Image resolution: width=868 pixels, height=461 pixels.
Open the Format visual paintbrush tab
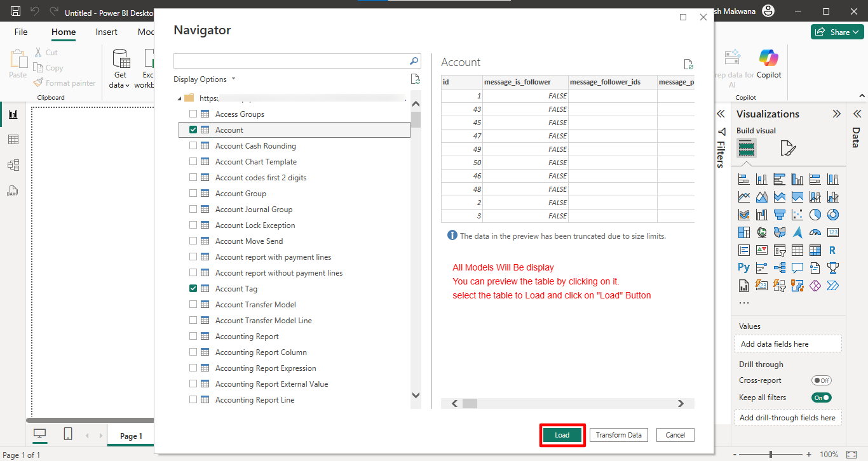(x=787, y=149)
